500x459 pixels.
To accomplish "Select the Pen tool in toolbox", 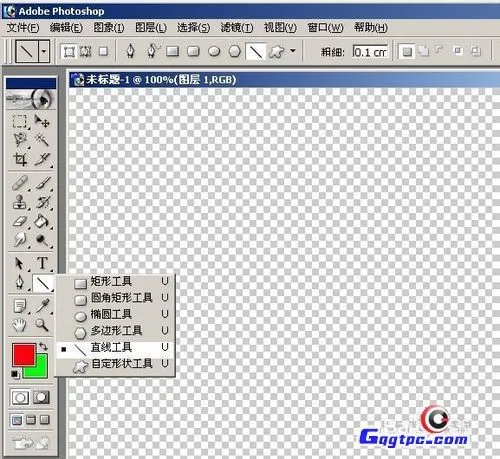I will [20, 283].
